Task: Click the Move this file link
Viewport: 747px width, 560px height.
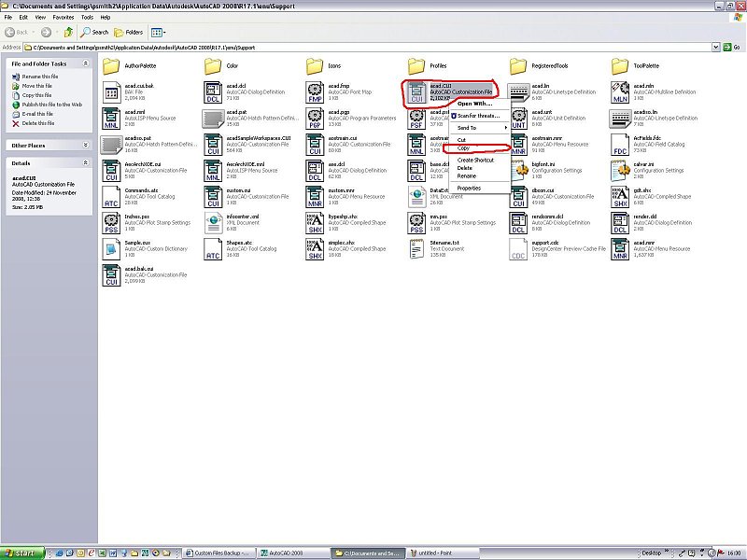Action: tap(37, 86)
